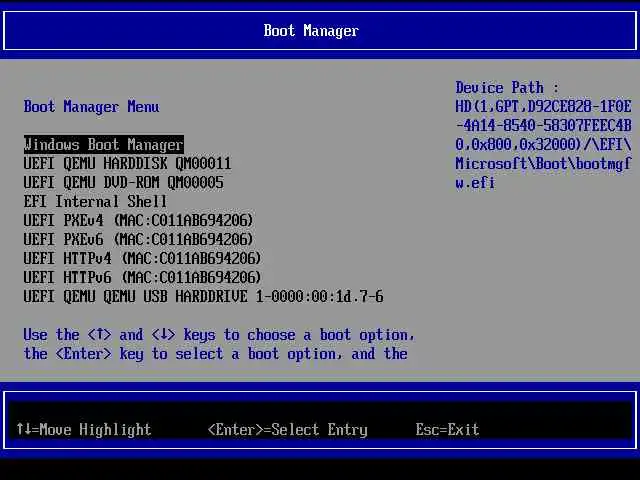Click the Device Path label

(x=507, y=88)
